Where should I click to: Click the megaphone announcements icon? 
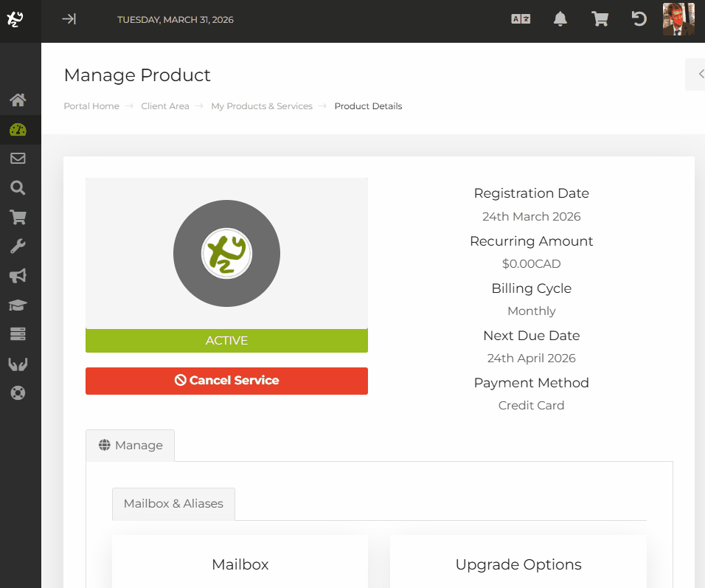[18, 276]
